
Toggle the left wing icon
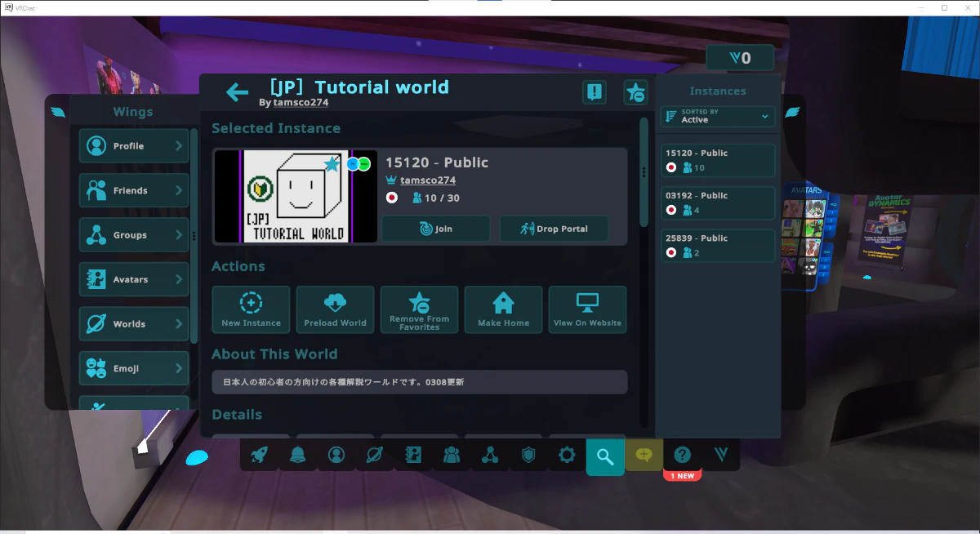click(x=57, y=112)
